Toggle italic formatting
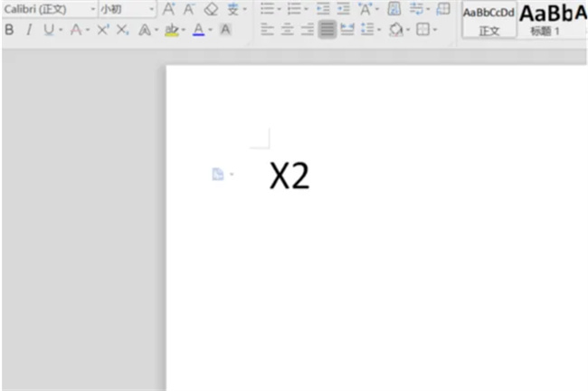Viewport: 588px width, 391px height. tap(28, 30)
